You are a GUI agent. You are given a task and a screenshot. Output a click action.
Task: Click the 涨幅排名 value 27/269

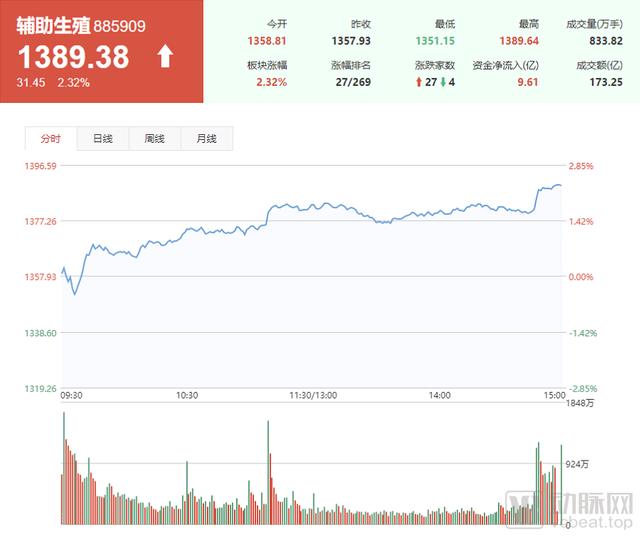click(x=353, y=82)
